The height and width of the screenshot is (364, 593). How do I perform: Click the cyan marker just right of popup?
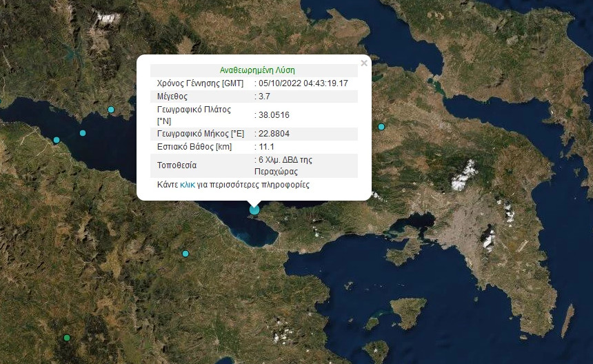(381, 127)
